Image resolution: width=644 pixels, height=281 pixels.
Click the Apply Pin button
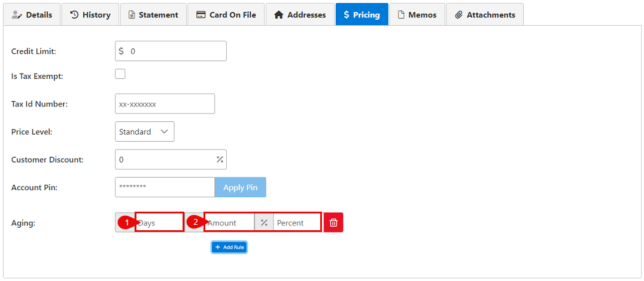(x=240, y=187)
